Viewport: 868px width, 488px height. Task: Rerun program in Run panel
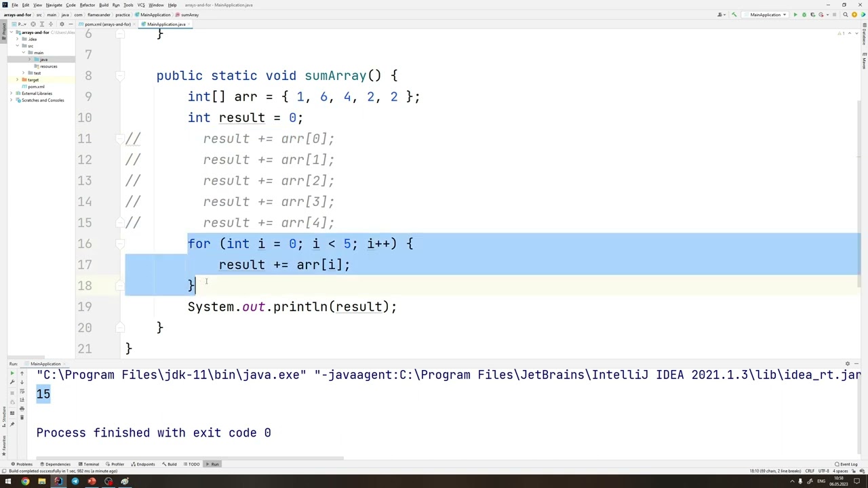[12, 373]
